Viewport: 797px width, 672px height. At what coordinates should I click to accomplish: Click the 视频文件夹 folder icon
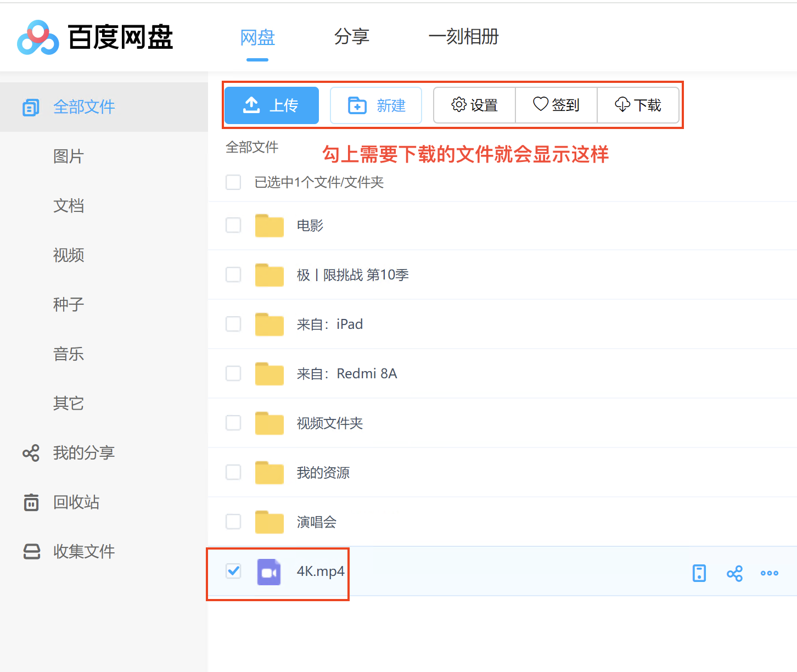(x=270, y=423)
